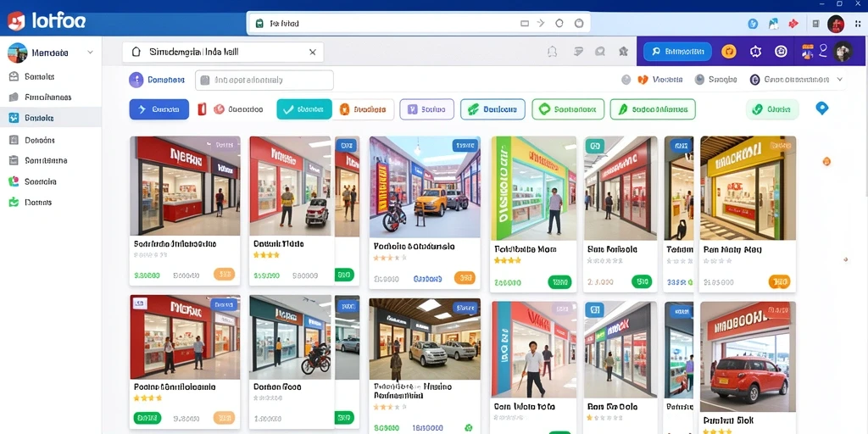Open the gear settings icon in purple bar

click(755, 52)
